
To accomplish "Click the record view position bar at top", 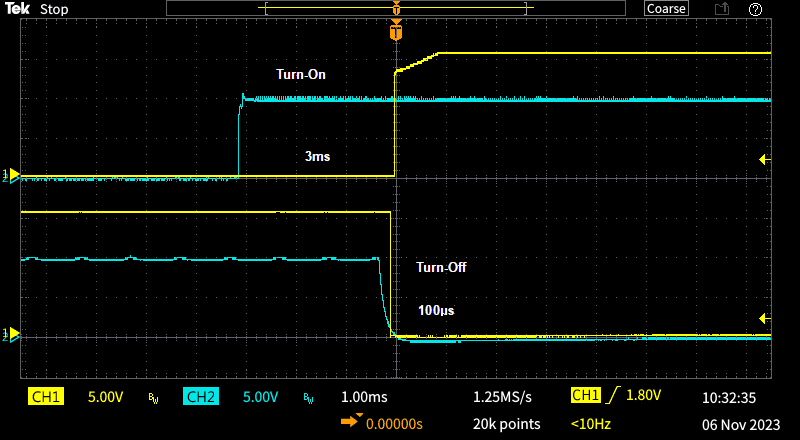I will point(396,8).
